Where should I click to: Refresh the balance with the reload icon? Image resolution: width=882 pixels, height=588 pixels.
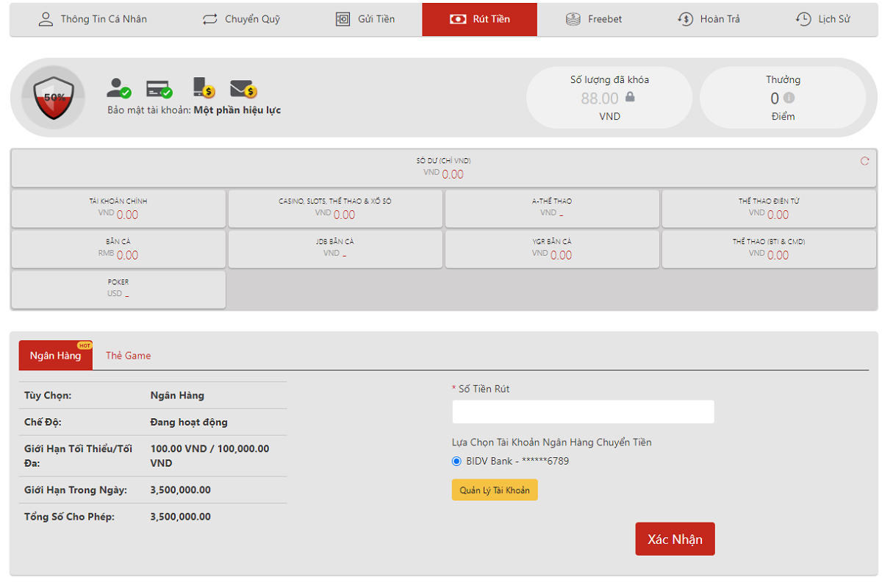point(864,161)
